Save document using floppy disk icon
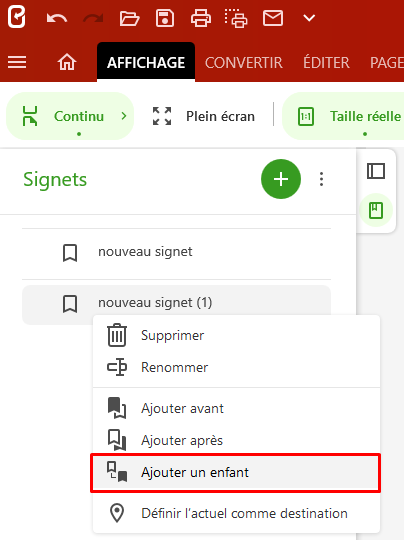Image resolution: width=404 pixels, height=540 pixels. tap(165, 18)
